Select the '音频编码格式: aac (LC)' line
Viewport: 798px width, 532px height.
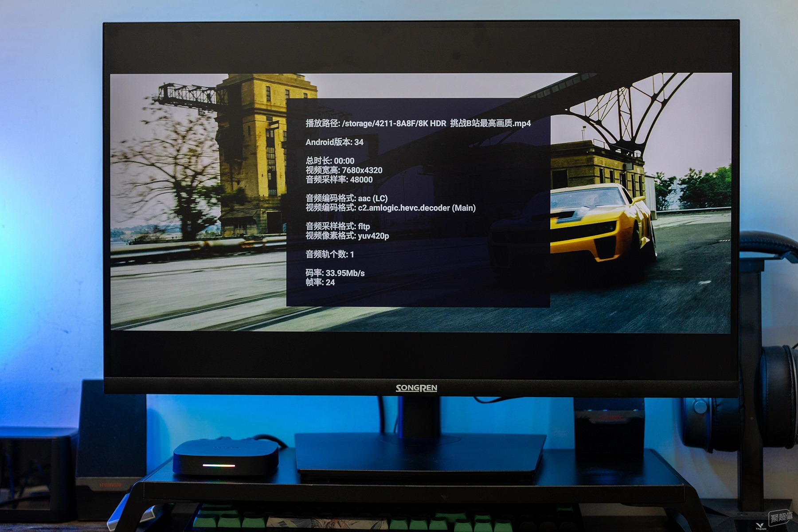(x=346, y=198)
